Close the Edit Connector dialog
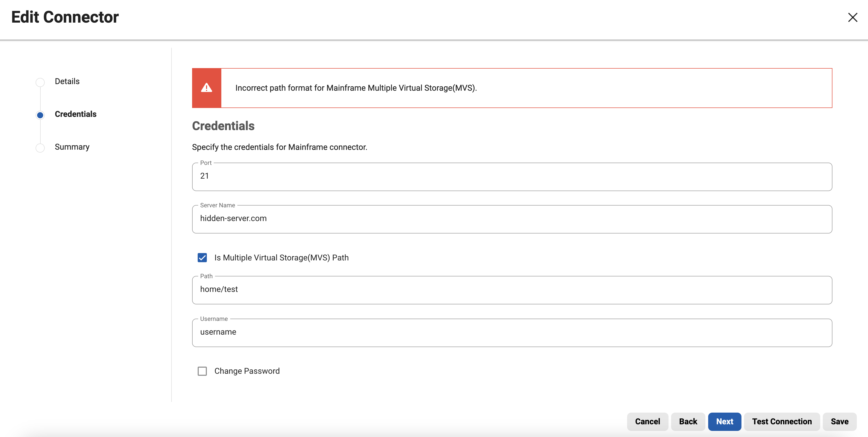Image resolution: width=868 pixels, height=437 pixels. pyautogui.click(x=852, y=18)
